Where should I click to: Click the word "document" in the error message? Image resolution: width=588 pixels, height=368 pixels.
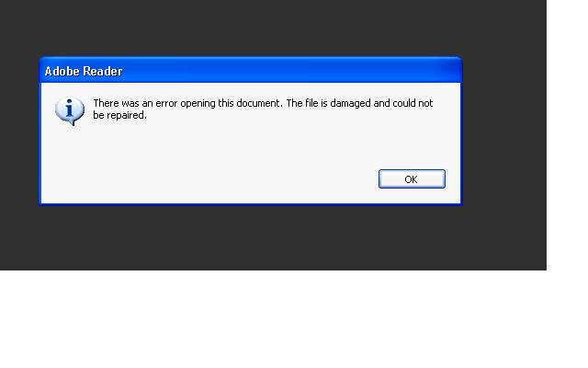[258, 103]
